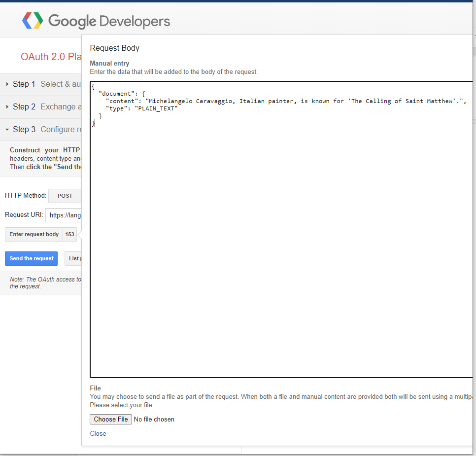Screen dimensions: 476x456
Task: Click the Google Developers wordmark text
Action: pyautogui.click(x=109, y=21)
